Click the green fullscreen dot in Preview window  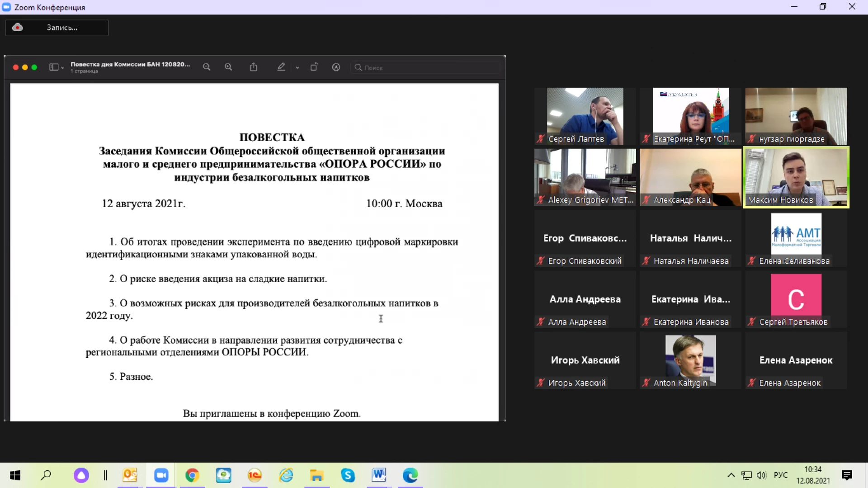click(x=34, y=67)
